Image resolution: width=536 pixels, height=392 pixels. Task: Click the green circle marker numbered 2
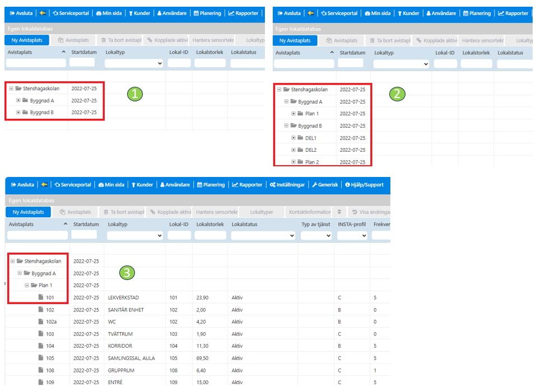click(x=397, y=94)
